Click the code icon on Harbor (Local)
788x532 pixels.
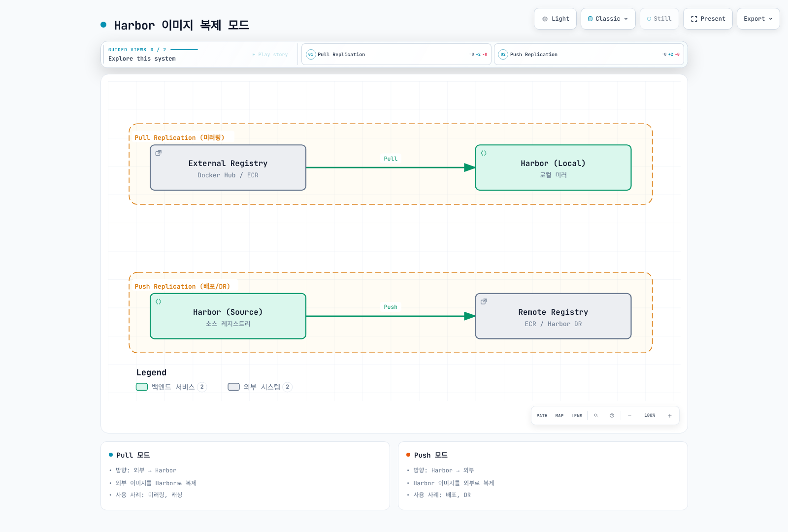[x=484, y=153]
